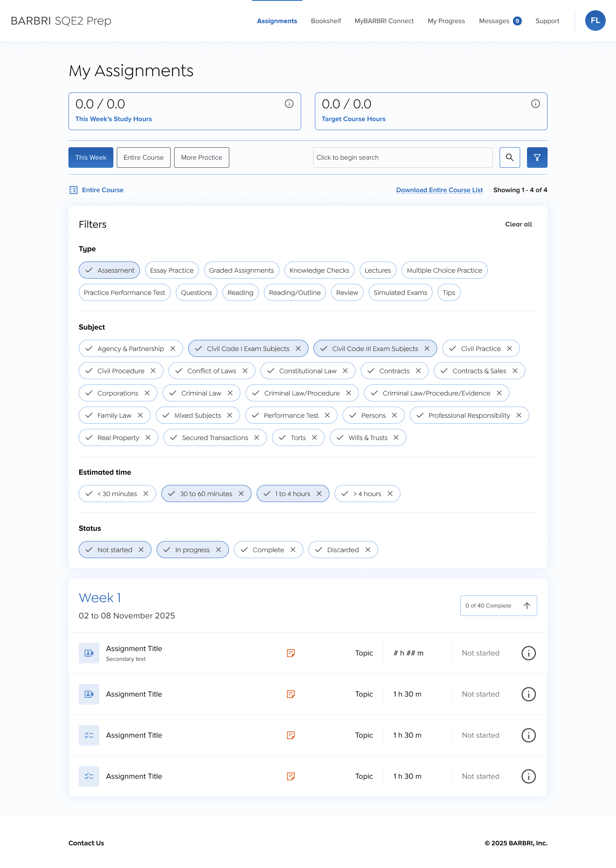Click BARBRI SQE2 Prep logo

pyautogui.click(x=61, y=21)
